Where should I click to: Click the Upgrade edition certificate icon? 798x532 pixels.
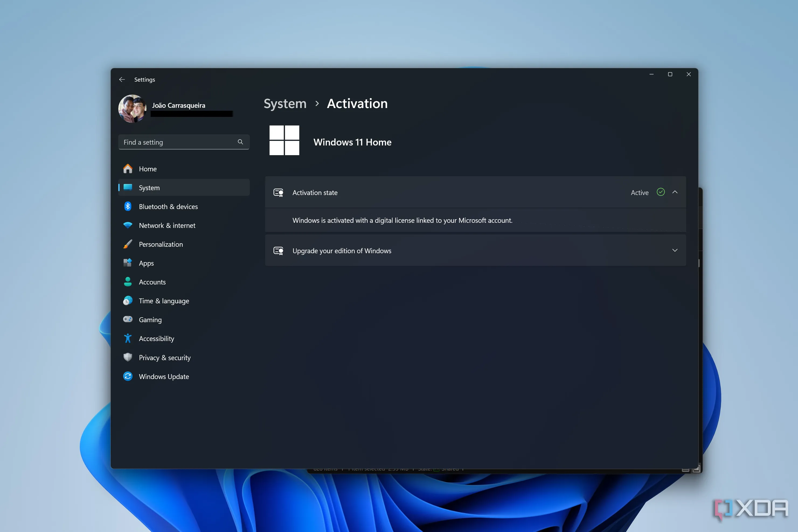279,251
